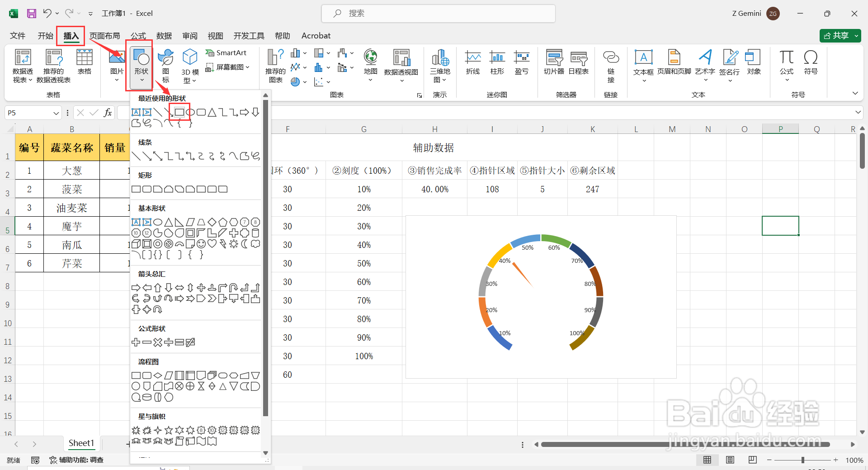Open PivotChart (数据透视图)
Image resolution: width=868 pixels, height=470 pixels.
click(x=401, y=66)
